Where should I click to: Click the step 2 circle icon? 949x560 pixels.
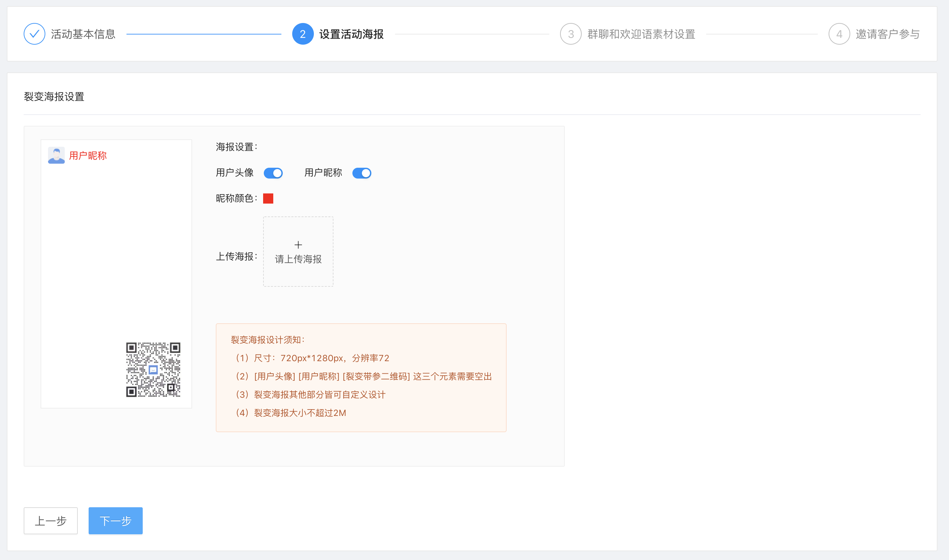tap(303, 34)
